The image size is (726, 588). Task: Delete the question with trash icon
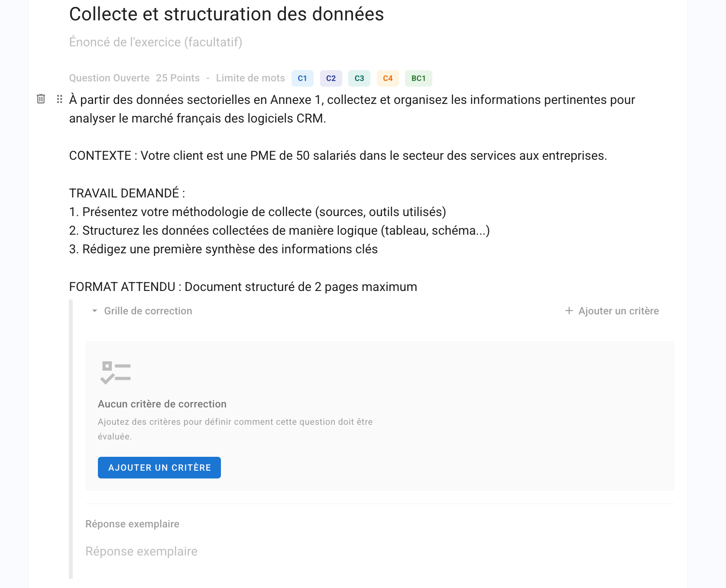(x=41, y=99)
